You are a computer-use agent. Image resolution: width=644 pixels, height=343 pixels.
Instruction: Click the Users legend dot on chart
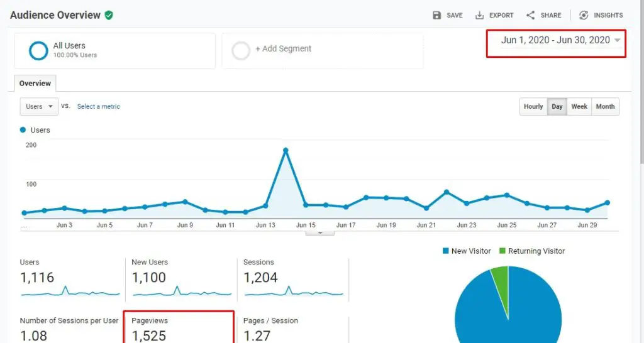23,129
